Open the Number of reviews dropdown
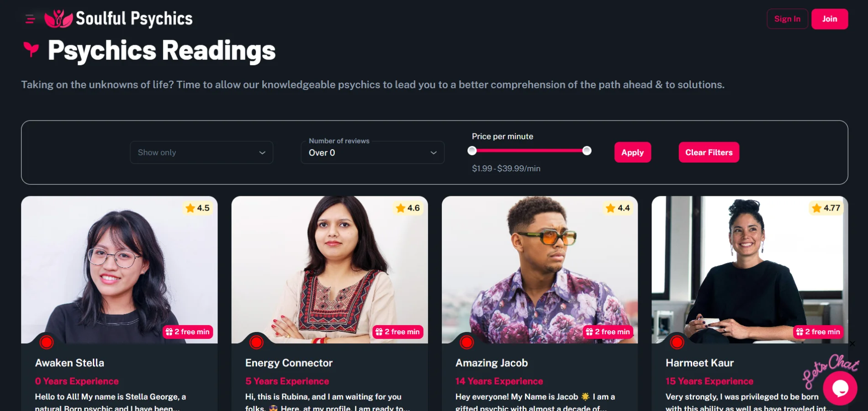Image resolution: width=868 pixels, height=411 pixels. point(372,153)
